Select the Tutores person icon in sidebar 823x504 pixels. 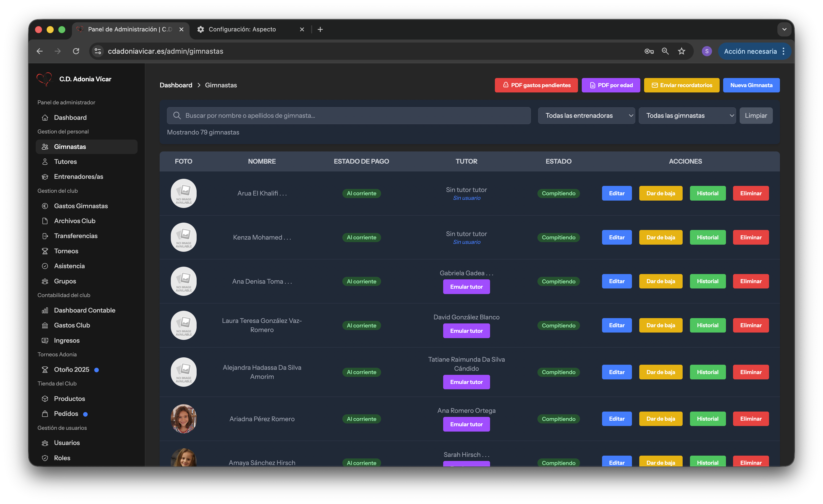point(45,162)
